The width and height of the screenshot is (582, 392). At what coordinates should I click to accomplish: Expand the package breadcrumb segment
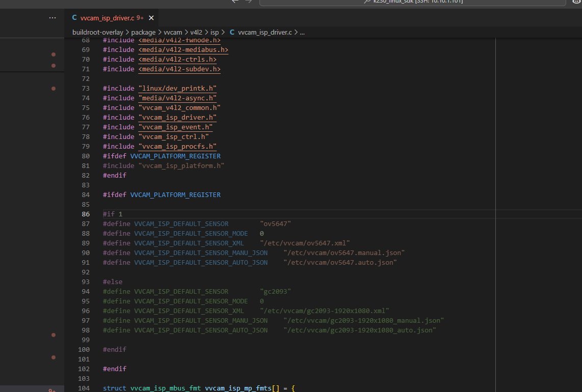click(143, 32)
